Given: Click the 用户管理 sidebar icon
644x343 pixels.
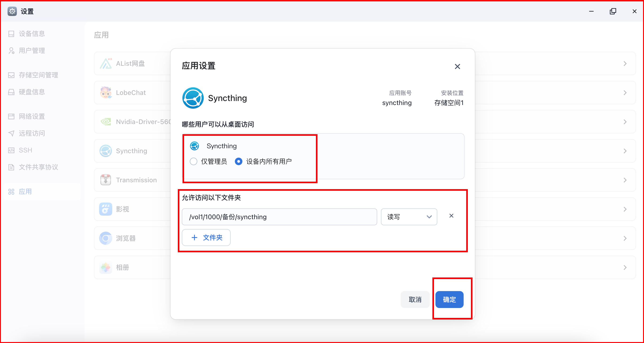Looking at the screenshot, I should 11,51.
